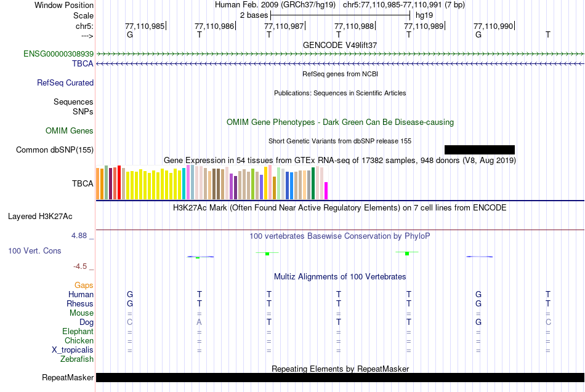Click the faded A base in Dog row
This screenshot has width=585, height=392.
(200, 322)
